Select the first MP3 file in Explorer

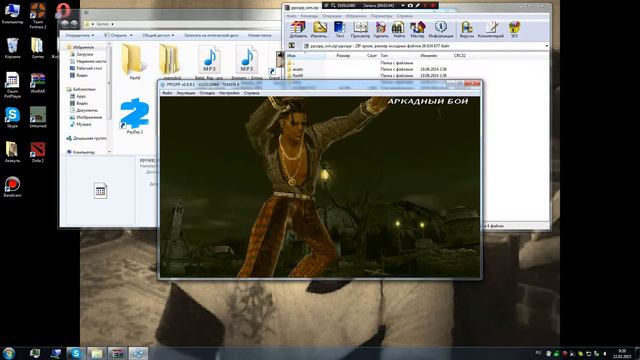[x=209, y=61]
